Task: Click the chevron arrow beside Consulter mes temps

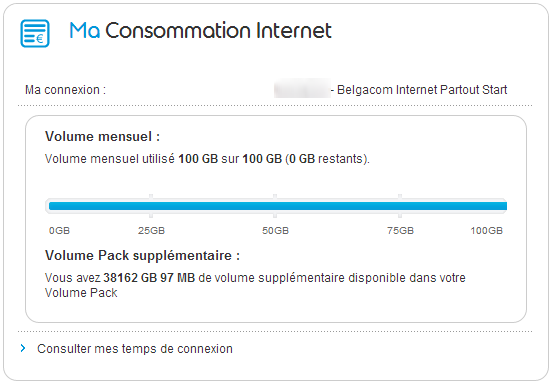Action: coord(23,348)
